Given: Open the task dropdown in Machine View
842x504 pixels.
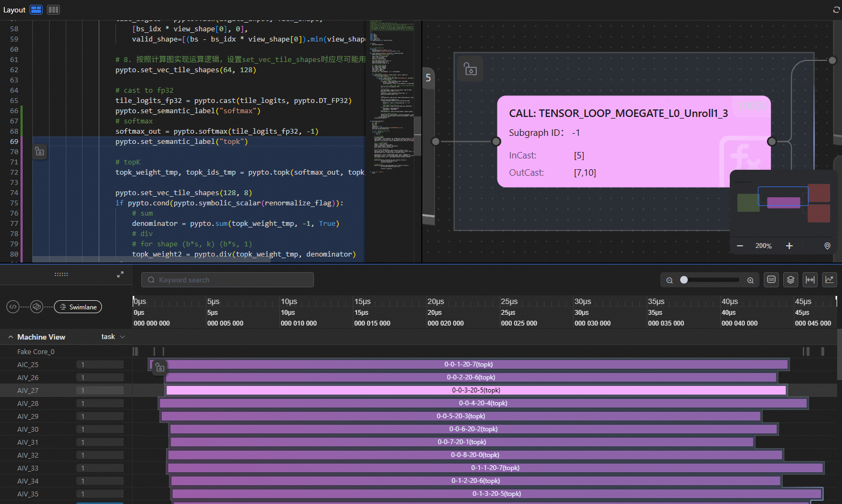Looking at the screenshot, I should click(113, 337).
